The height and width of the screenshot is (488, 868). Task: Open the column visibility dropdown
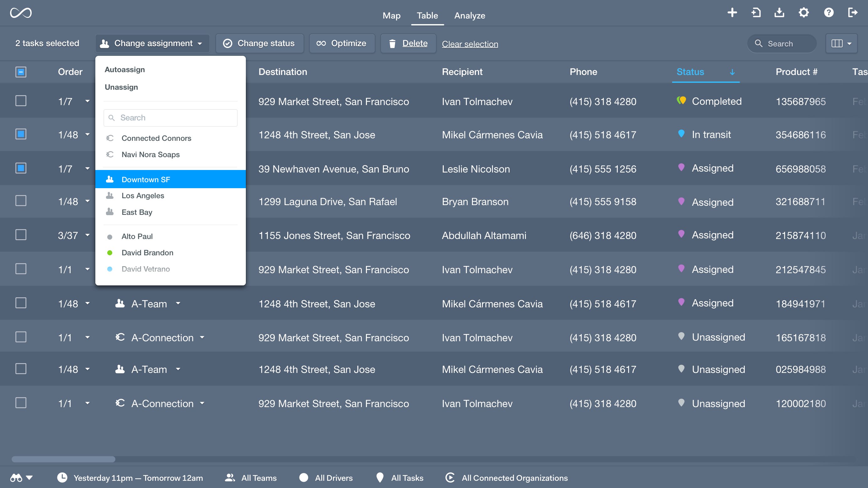[x=841, y=43]
